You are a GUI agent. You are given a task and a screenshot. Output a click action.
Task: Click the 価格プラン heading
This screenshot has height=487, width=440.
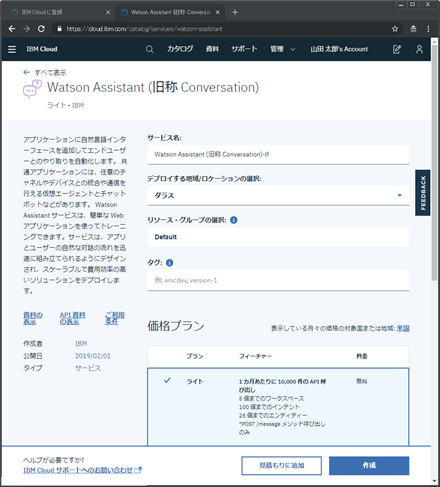(x=176, y=326)
